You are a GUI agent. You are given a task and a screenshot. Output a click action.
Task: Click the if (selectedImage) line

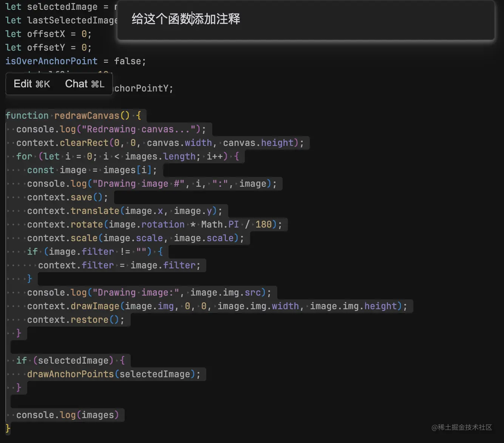click(x=70, y=361)
